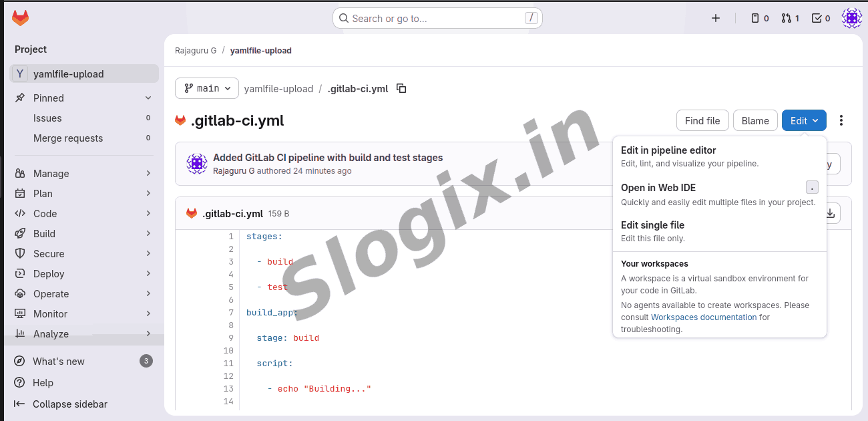Viewport: 868px width, 421px height.
Task: Open the main branch dropdown
Action: pos(207,88)
